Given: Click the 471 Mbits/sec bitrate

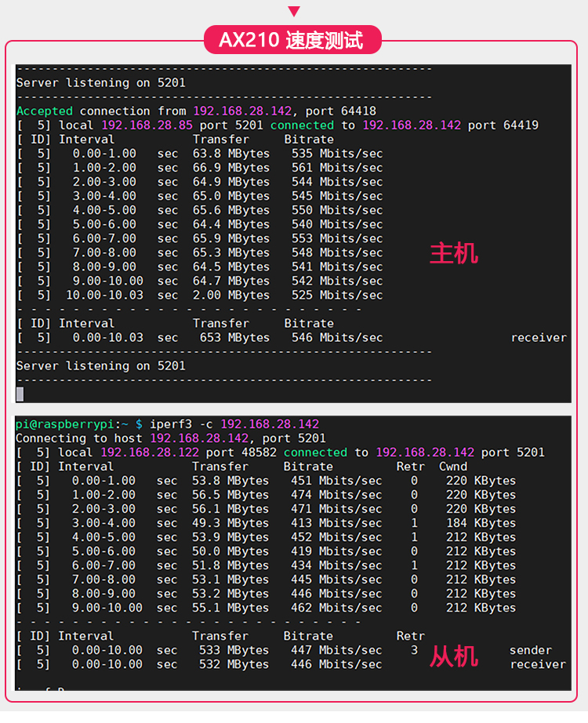Looking at the screenshot, I should pyautogui.click(x=336, y=509).
